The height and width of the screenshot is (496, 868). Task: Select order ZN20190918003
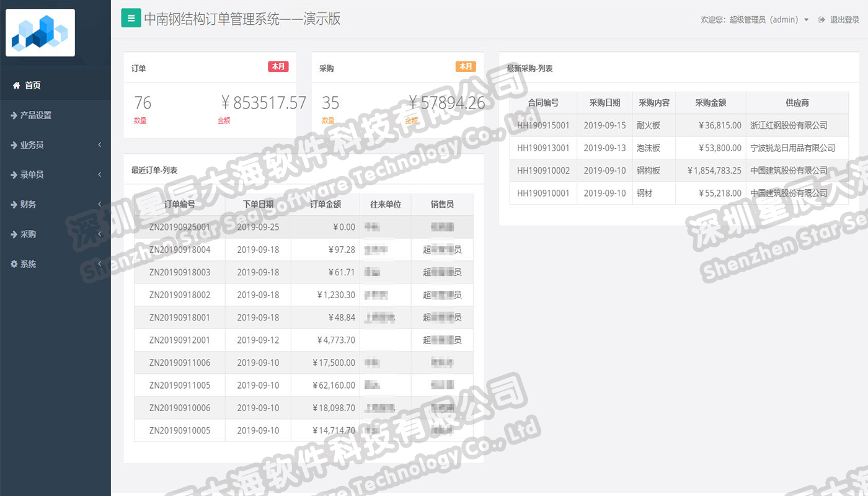tap(180, 272)
